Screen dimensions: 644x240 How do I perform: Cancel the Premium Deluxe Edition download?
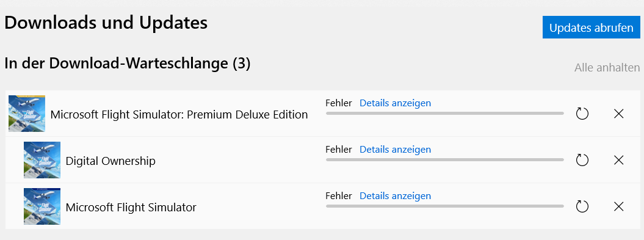coord(618,114)
